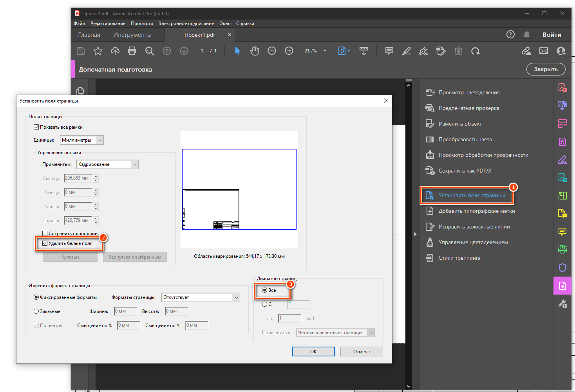Open the Редактирование menu
The image size is (575, 392).
click(108, 23)
